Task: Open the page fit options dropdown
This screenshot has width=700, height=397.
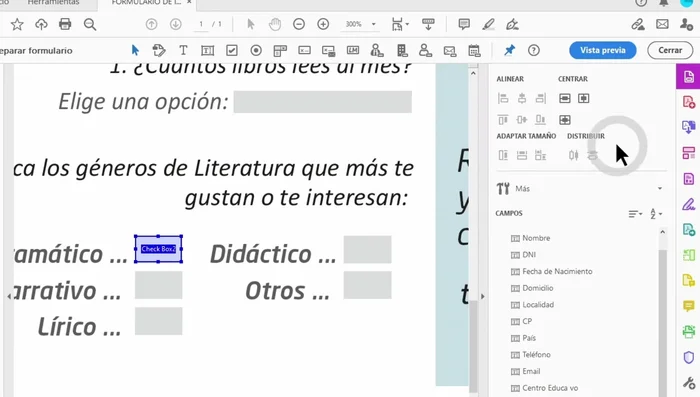Action: [x=400, y=24]
